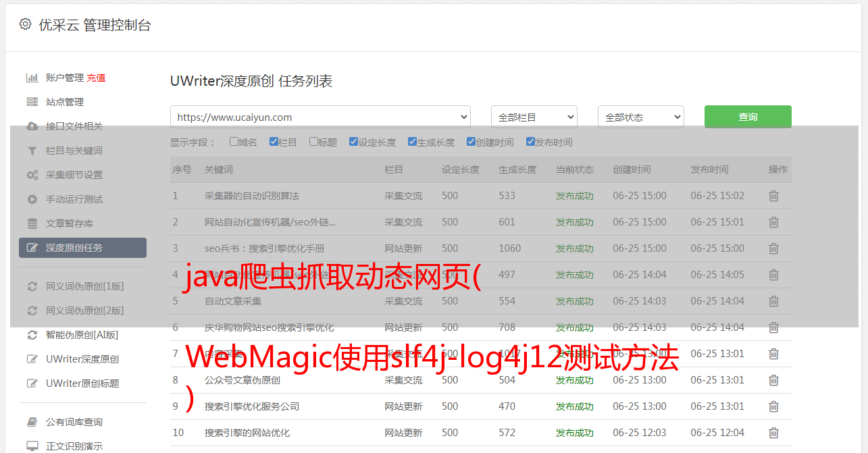Click the refresh icon for 智能伪原创[AI版]

pos(32,335)
